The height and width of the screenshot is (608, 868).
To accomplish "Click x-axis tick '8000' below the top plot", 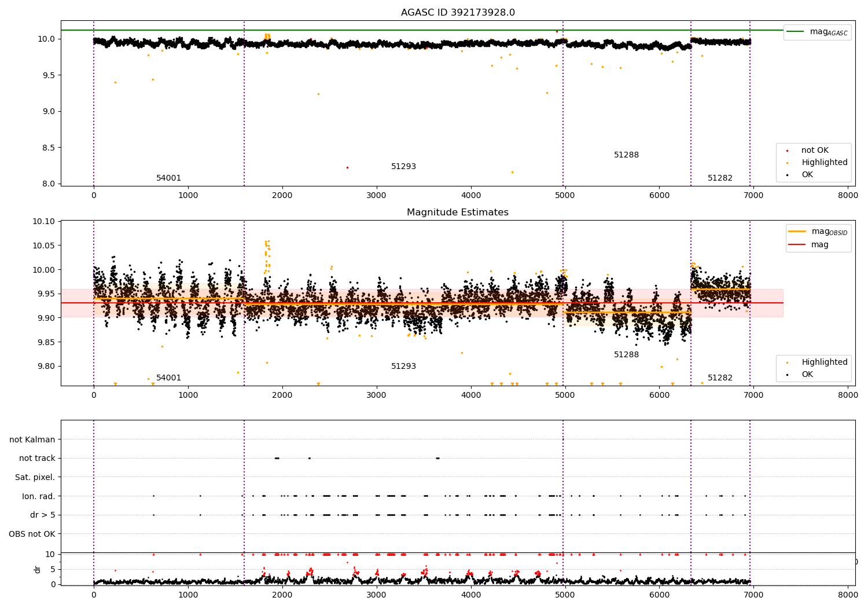I will pos(848,196).
